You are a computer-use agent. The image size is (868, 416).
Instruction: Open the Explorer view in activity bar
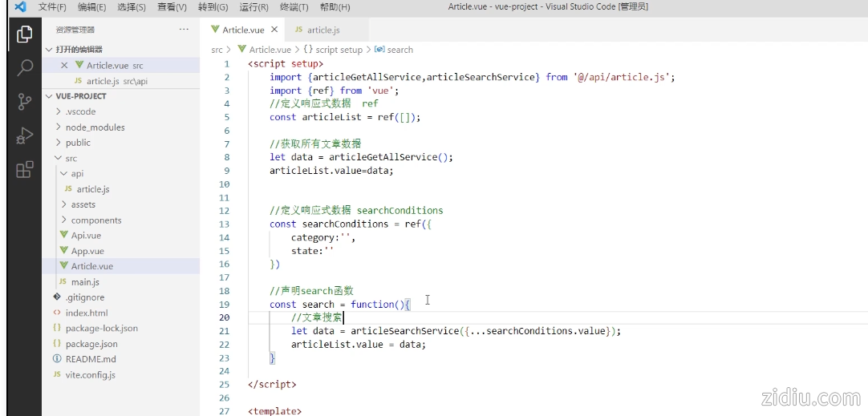[24, 34]
